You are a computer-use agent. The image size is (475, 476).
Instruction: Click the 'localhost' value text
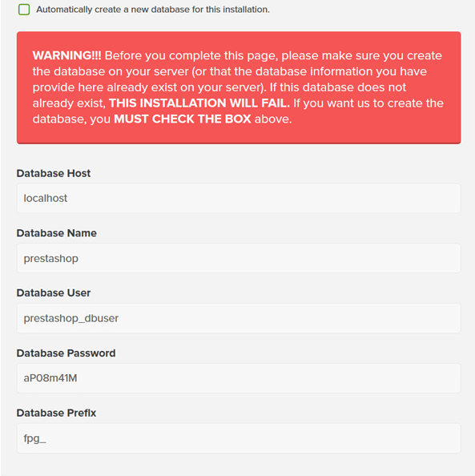(46, 198)
